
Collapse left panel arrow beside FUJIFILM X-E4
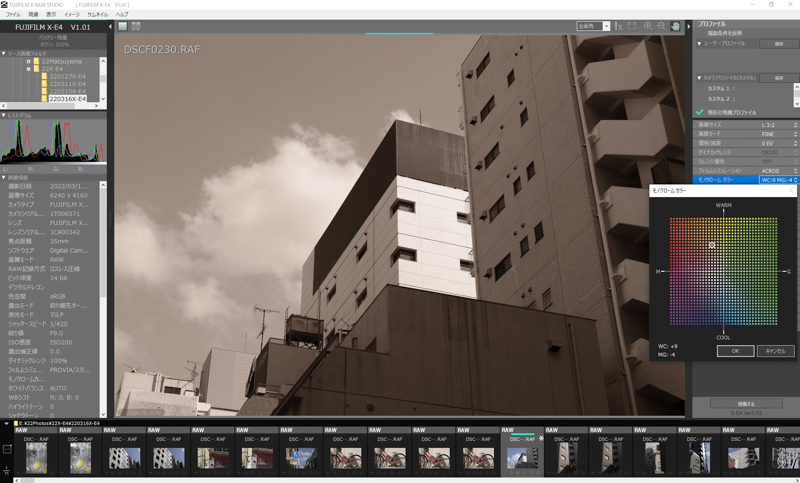click(x=110, y=27)
